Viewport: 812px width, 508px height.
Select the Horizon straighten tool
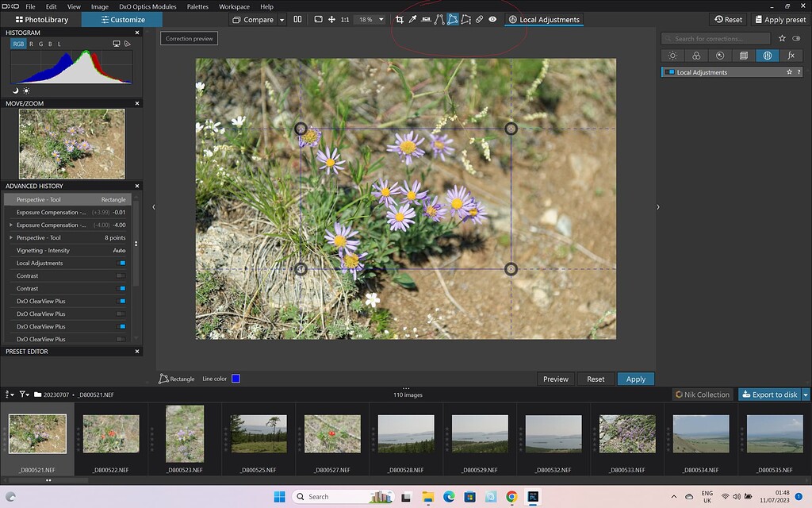tap(426, 19)
